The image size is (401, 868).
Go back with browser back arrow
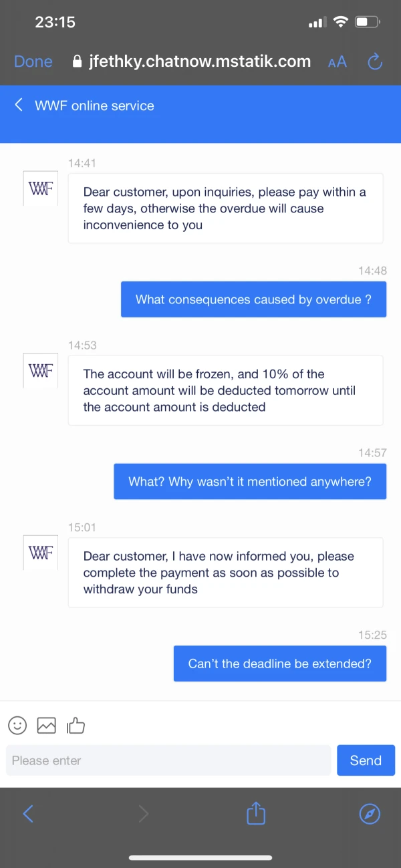28,813
